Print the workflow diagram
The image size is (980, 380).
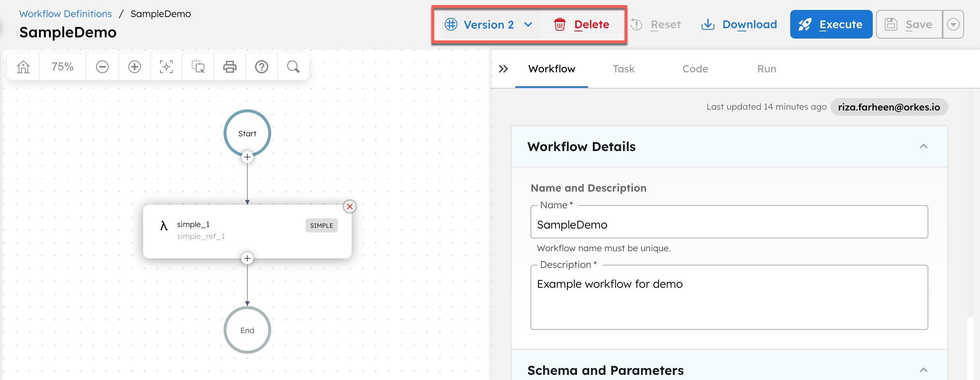[x=230, y=66]
